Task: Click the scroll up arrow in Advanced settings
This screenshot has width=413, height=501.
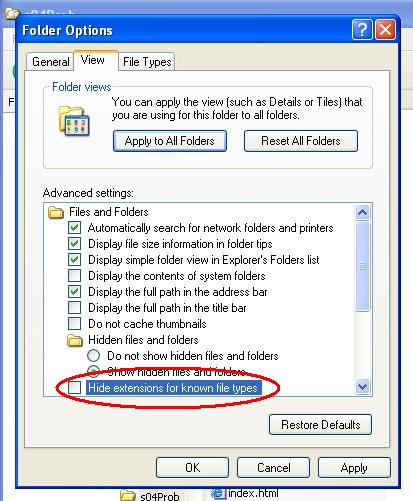Action: (362, 212)
